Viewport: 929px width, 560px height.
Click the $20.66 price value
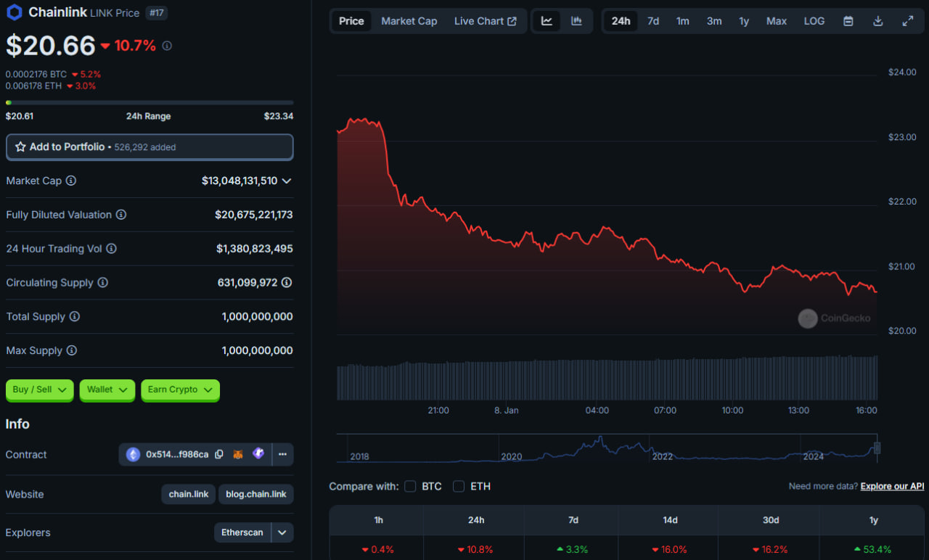coord(51,46)
